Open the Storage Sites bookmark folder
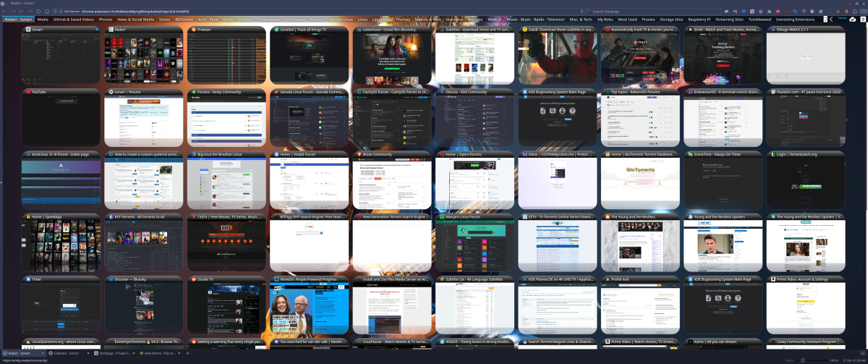 click(x=671, y=20)
